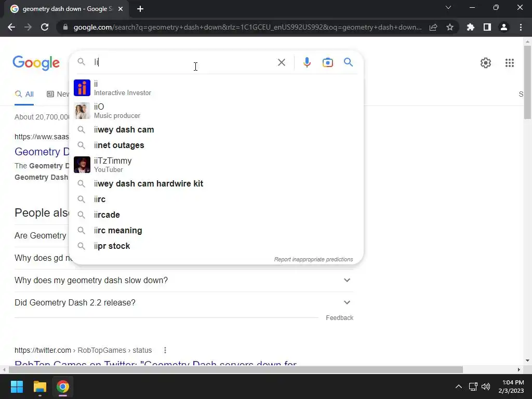This screenshot has height=399, width=532.
Task: Click the browser forward arrow
Action: pyautogui.click(x=28, y=27)
